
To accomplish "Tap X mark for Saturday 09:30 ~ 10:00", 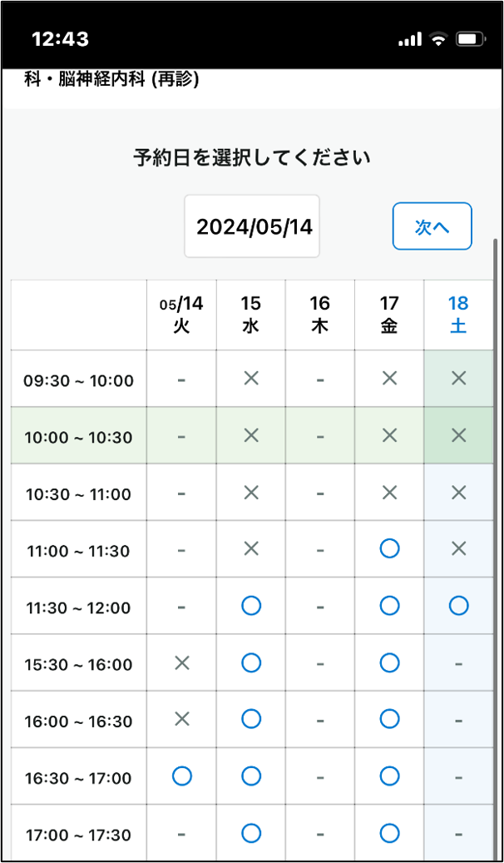I will [458, 379].
